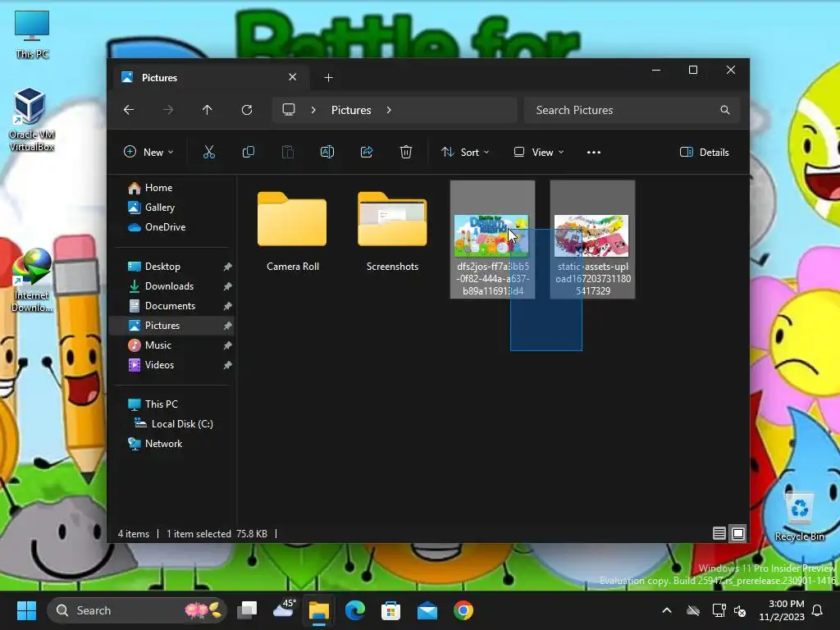Select the Screenshots folder
This screenshot has height=630, width=840.
[x=392, y=231]
